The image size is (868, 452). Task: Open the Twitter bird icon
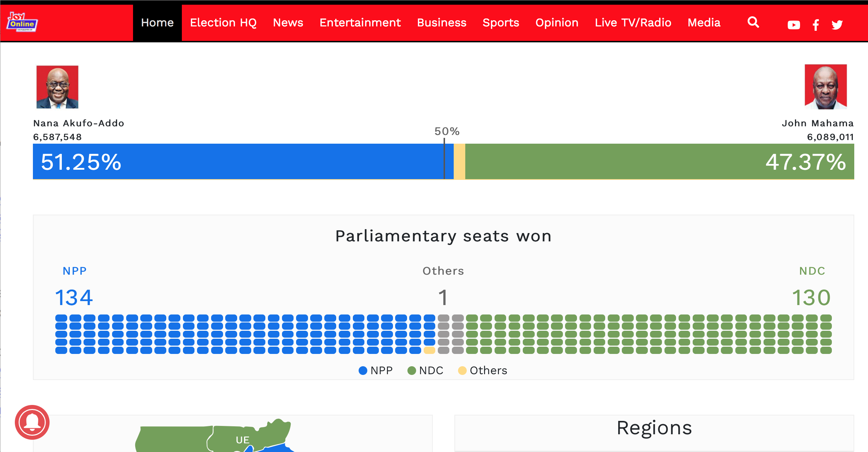[x=837, y=25]
